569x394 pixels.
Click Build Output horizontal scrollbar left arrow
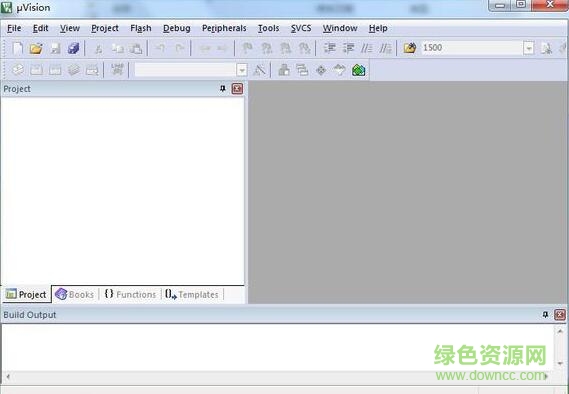7,376
